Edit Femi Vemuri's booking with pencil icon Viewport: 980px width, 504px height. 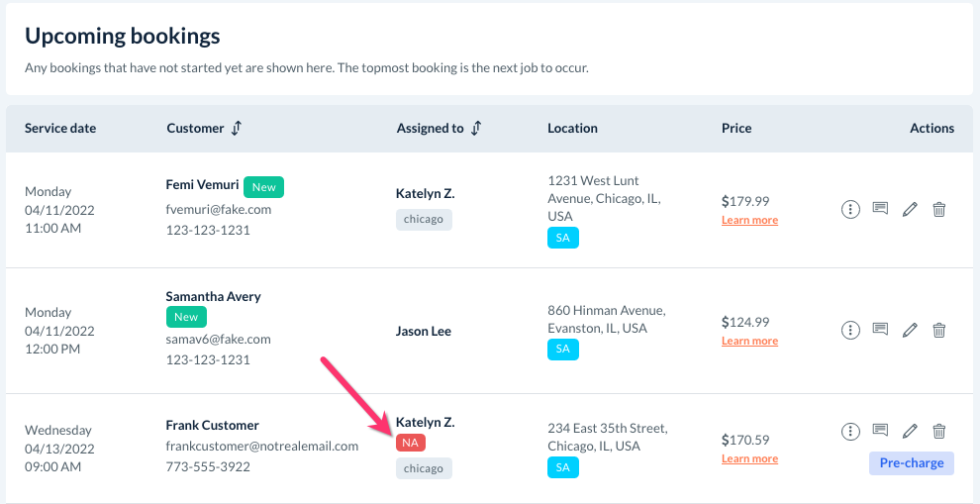tap(911, 210)
